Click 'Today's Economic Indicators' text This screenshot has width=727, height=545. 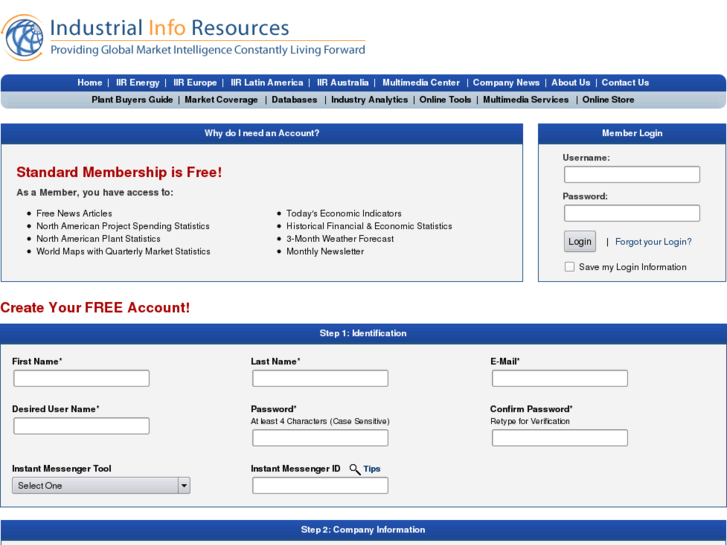click(344, 213)
